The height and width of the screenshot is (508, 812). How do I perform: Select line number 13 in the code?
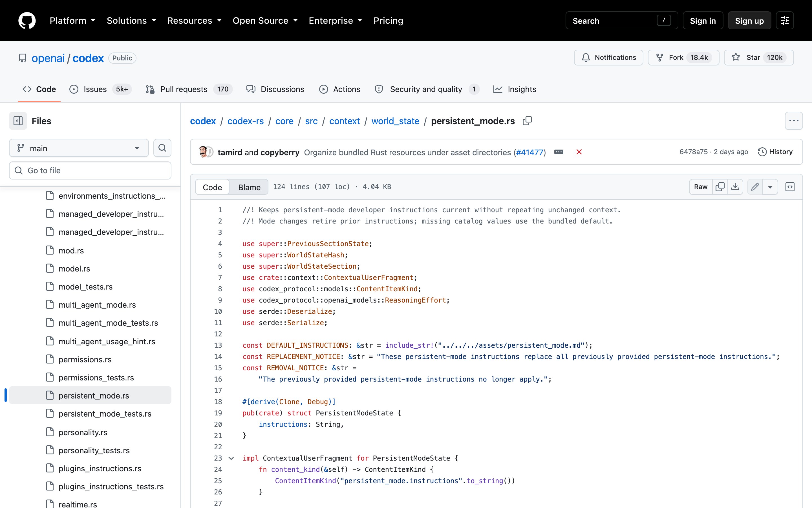point(218,345)
